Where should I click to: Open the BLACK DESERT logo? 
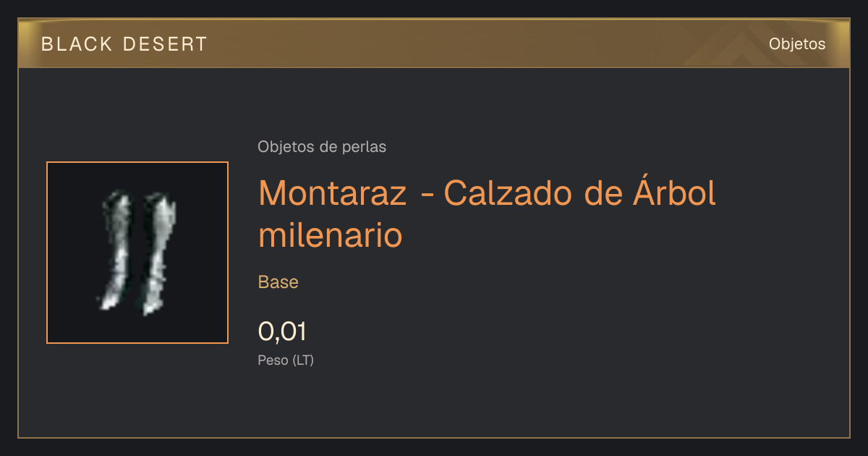click(124, 44)
